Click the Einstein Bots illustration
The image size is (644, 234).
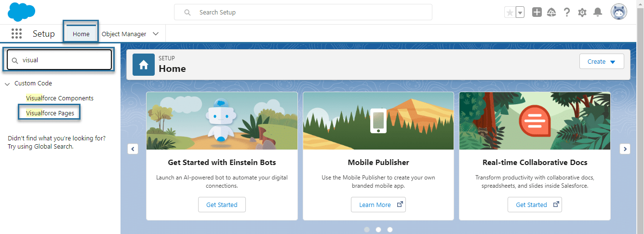tap(222, 121)
